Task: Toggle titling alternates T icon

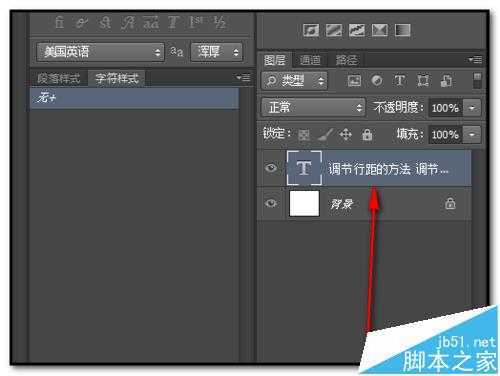Action: click(x=173, y=23)
